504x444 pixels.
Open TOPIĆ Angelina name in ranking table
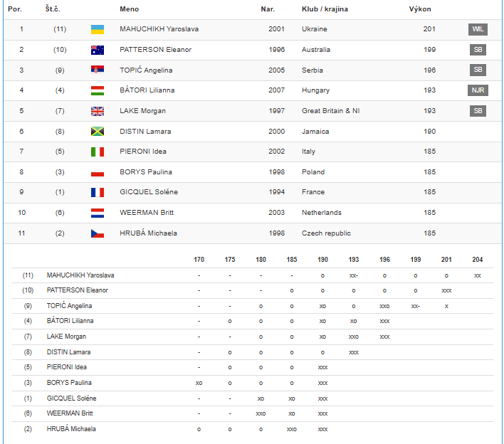pos(145,70)
